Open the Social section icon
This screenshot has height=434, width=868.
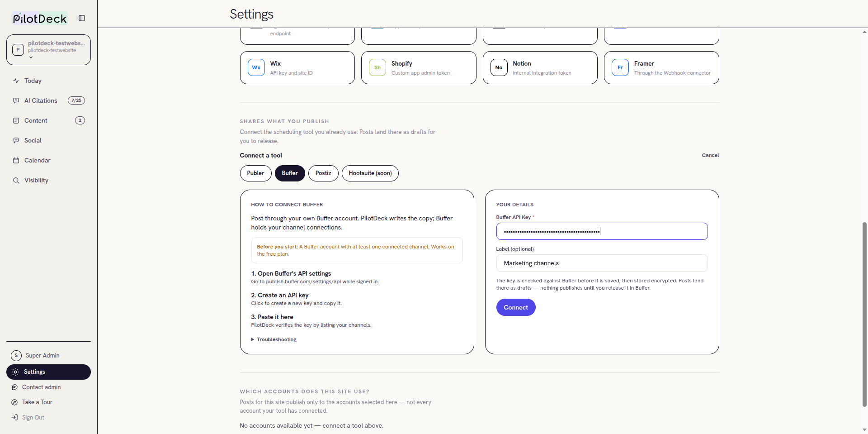point(16,140)
